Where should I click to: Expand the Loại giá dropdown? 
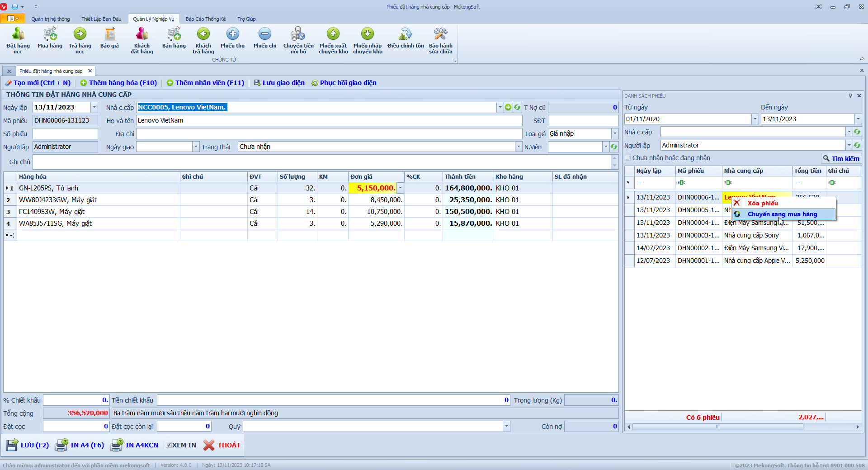tap(614, 133)
